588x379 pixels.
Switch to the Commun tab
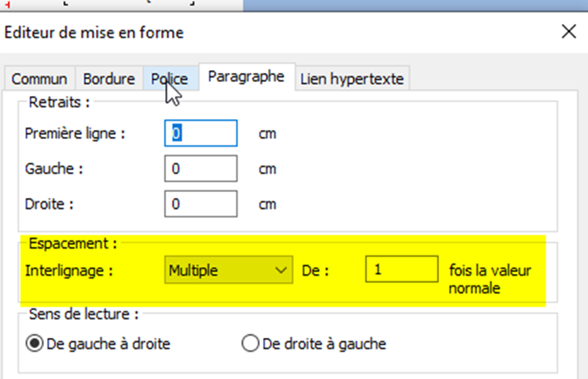pyautogui.click(x=39, y=79)
